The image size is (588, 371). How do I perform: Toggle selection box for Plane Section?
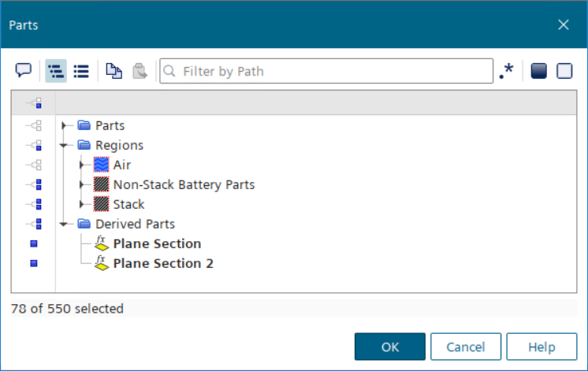(x=34, y=244)
